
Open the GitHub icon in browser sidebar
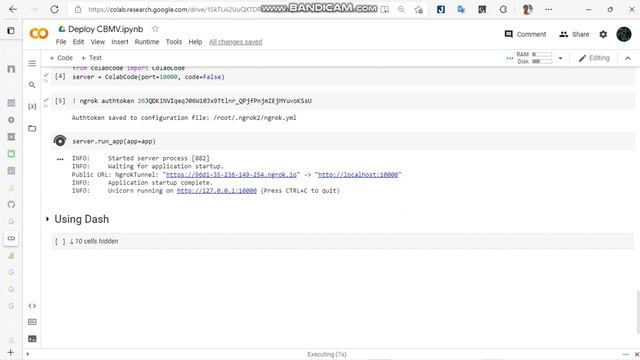tap(11, 204)
